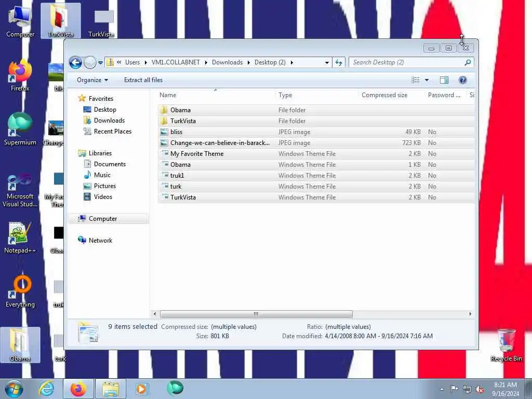Open Windows Media Player from taskbar
Image resolution: width=532 pixels, height=399 pixels.
click(x=141, y=389)
